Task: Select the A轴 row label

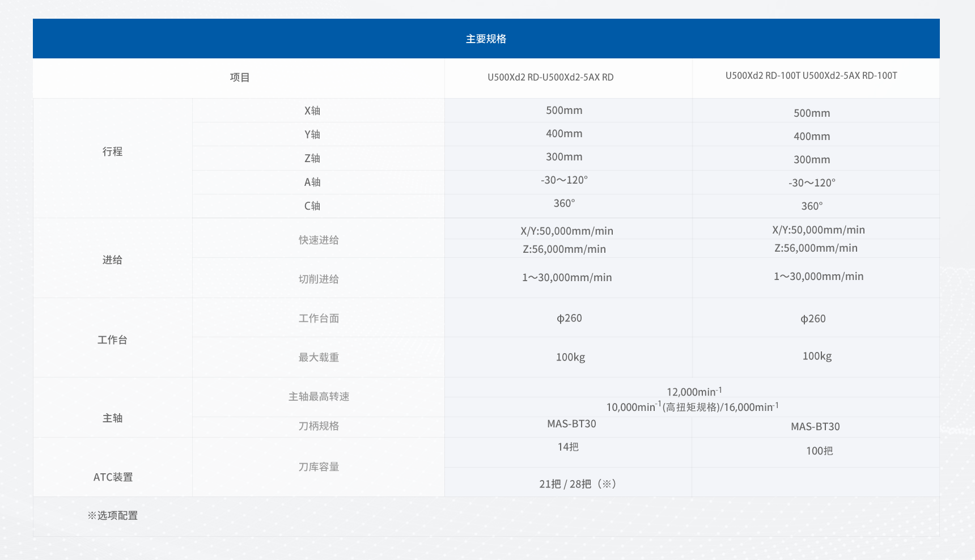Action: tap(312, 183)
